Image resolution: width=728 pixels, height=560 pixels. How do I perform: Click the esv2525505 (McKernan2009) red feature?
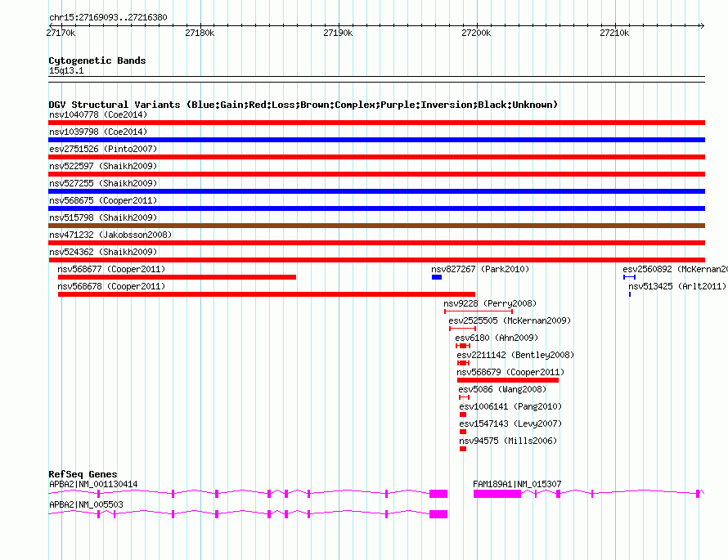pyautogui.click(x=462, y=329)
